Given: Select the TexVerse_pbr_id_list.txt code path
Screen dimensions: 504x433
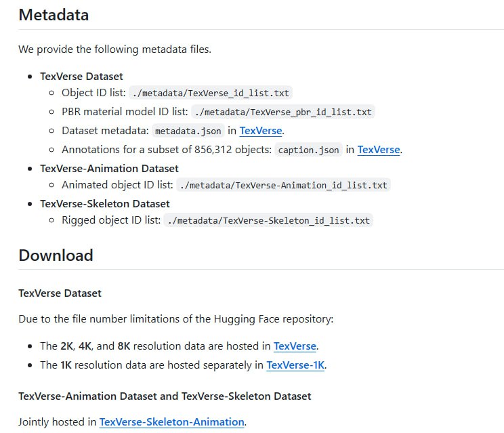Looking at the screenshot, I should point(282,112).
